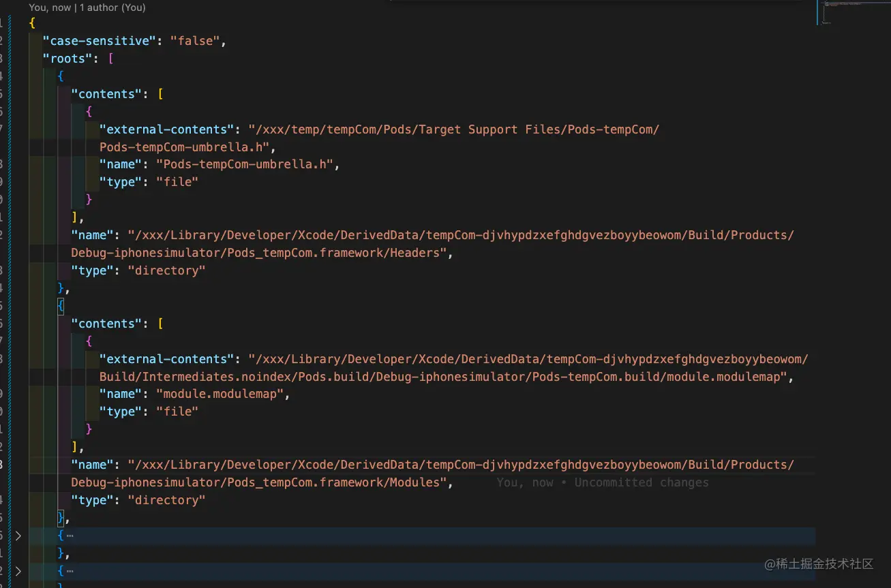Viewport: 891px width, 588px height.
Task: Select the "false" string value
Action: [196, 41]
